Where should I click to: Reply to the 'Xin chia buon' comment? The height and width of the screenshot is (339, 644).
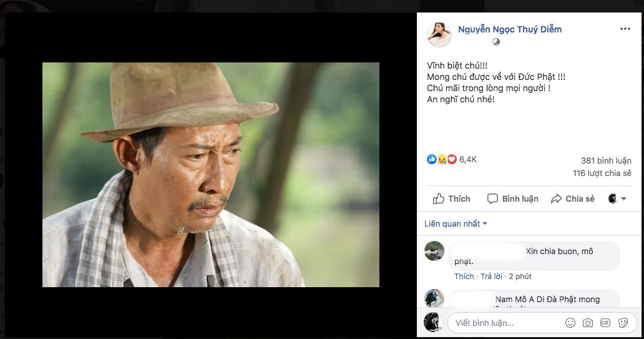click(x=491, y=276)
